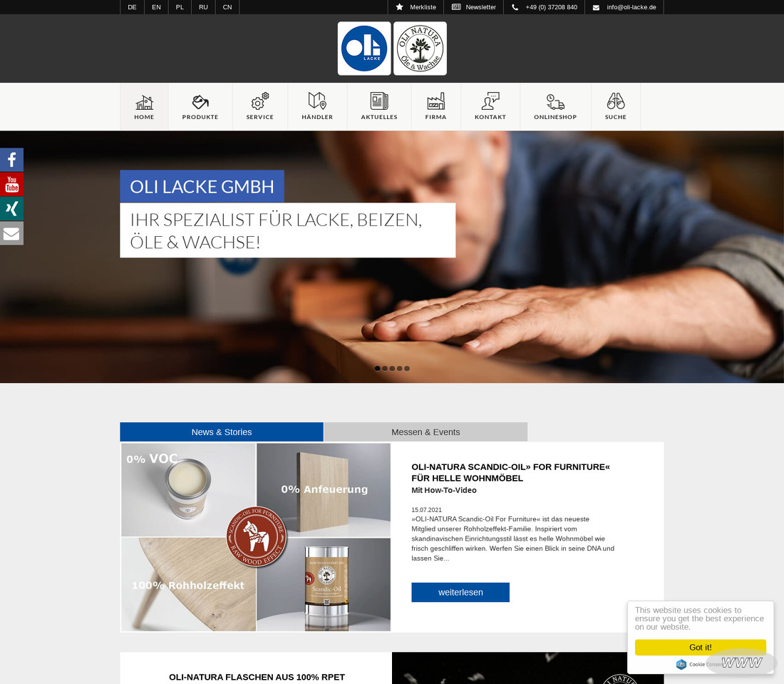Click the Scandic-Oil Raw Wood Effect red badge
Image resolution: width=784 pixels, height=684 pixels.
pyautogui.click(x=257, y=537)
